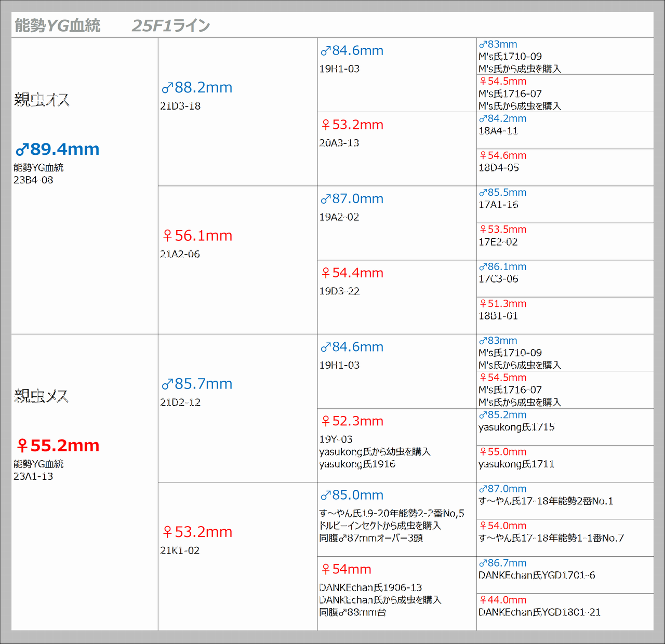Select the ♂84.2mm 18A4-11 cell
The width and height of the screenshot is (665, 644).
pyautogui.click(x=502, y=125)
